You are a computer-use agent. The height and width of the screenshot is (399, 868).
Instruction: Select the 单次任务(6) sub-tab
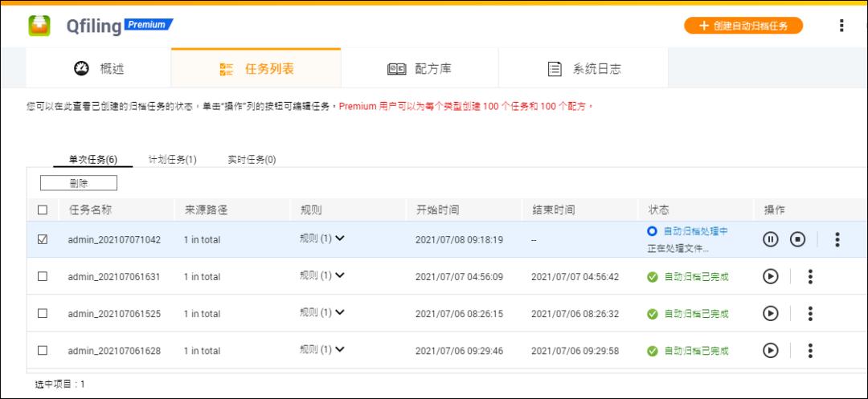click(93, 160)
